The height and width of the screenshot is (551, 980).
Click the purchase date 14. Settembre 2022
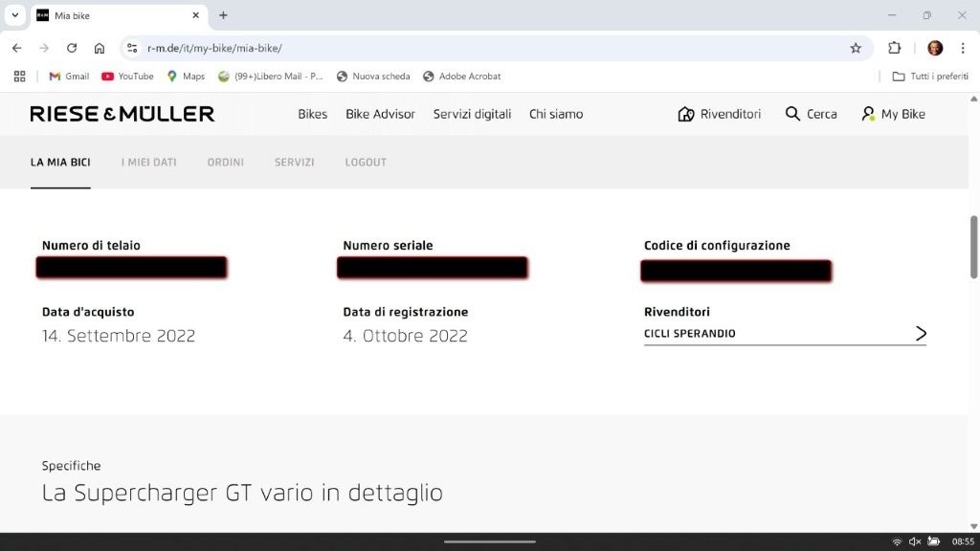[x=119, y=336]
